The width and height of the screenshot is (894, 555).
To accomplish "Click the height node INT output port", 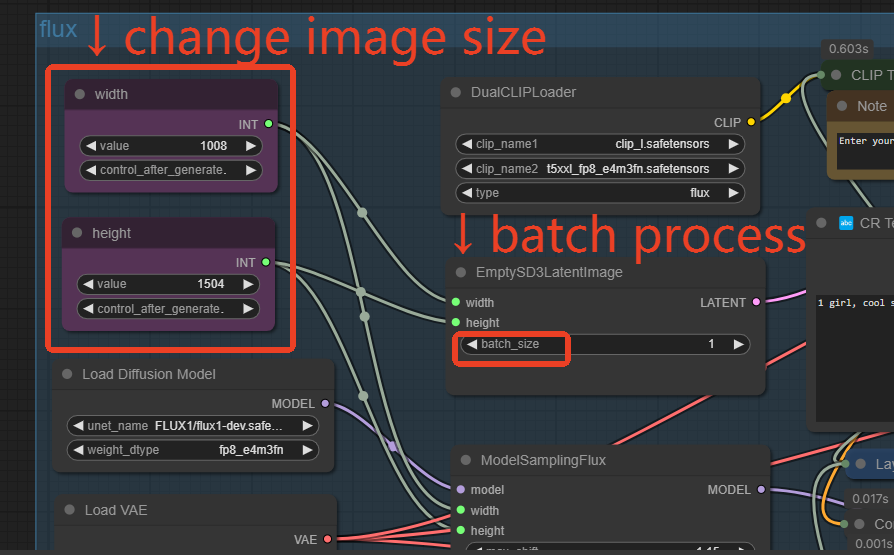I will [x=266, y=262].
